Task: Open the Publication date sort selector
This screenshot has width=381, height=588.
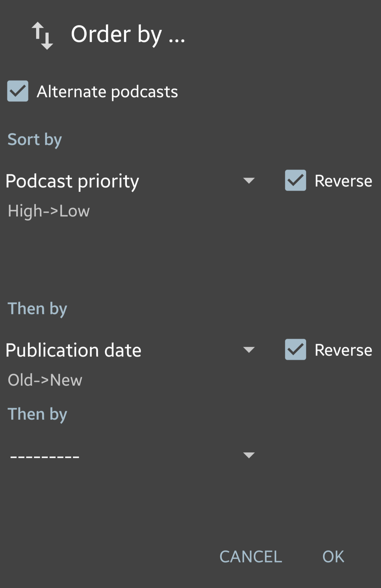Action: coord(73,350)
